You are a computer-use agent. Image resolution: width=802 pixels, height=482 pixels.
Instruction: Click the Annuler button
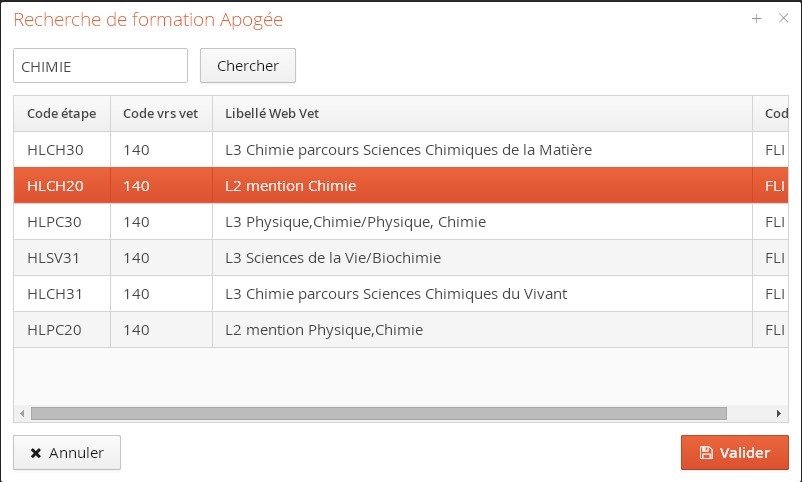coord(66,453)
